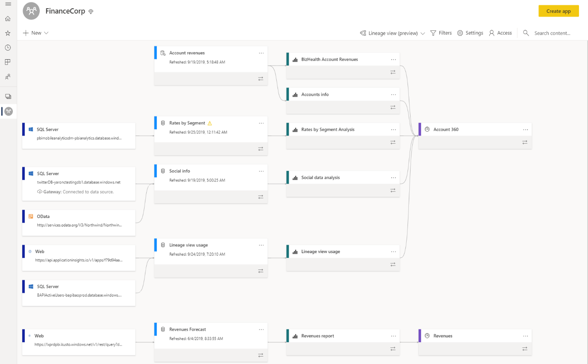Open more options for Account revenues card

coord(261,53)
